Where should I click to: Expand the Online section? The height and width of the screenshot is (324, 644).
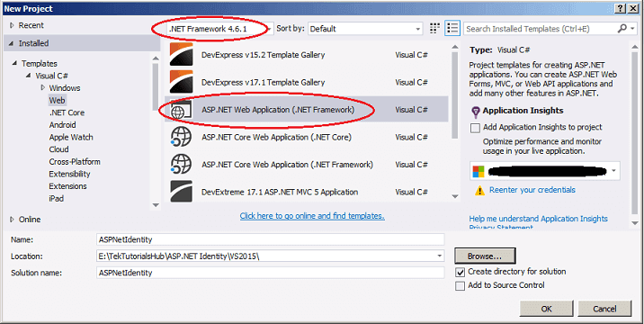pos(12,220)
